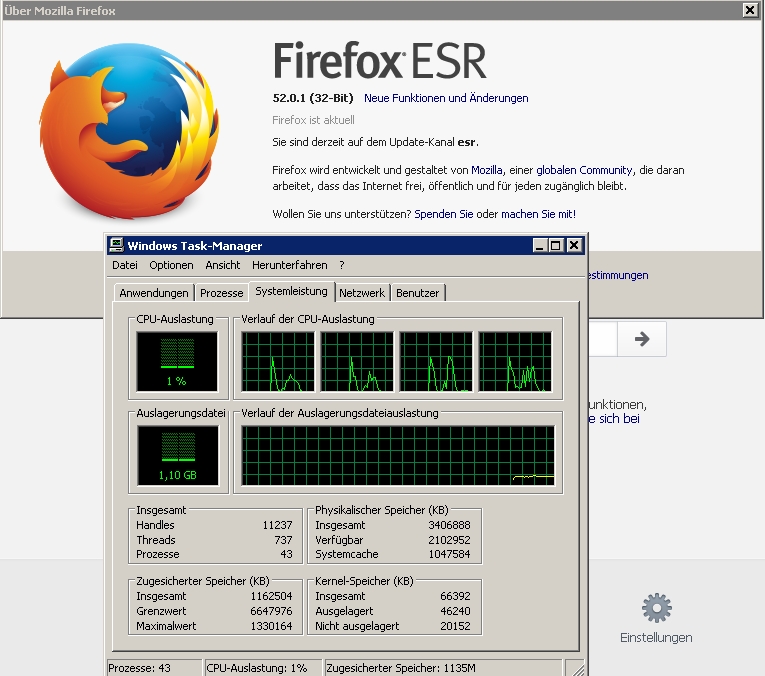Viewport: 765px width, 676px height.
Task: Switch to the Netzwerk tab
Action: [362, 293]
